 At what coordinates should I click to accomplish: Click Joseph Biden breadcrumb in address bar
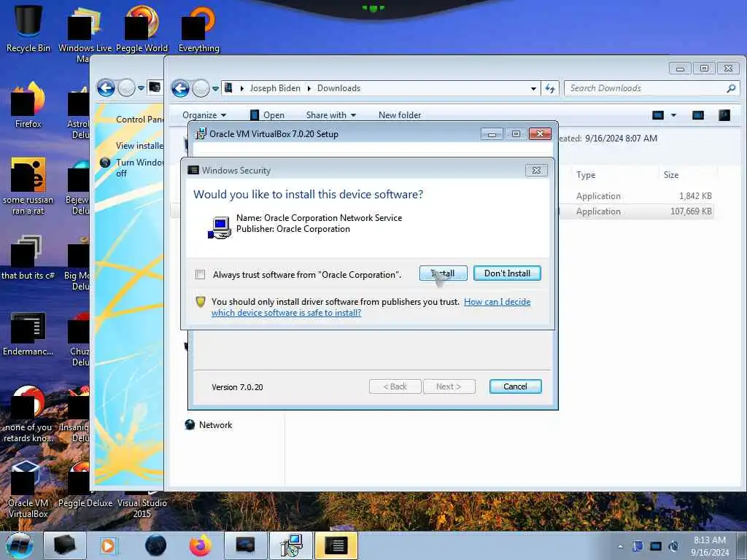pos(275,88)
